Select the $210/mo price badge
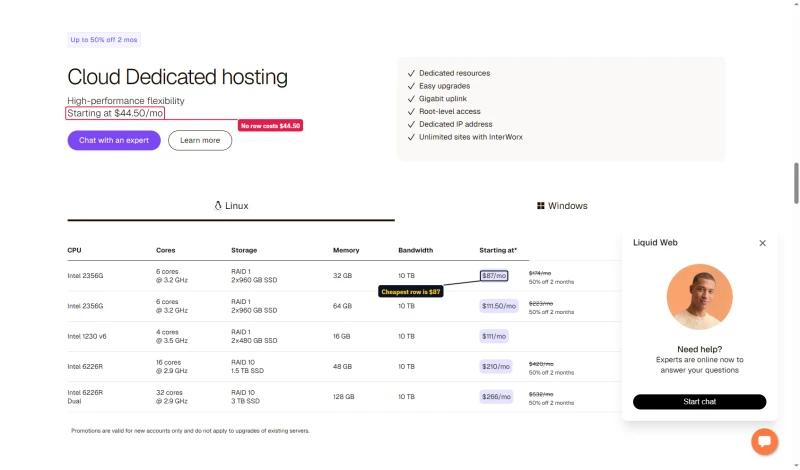 coord(496,366)
